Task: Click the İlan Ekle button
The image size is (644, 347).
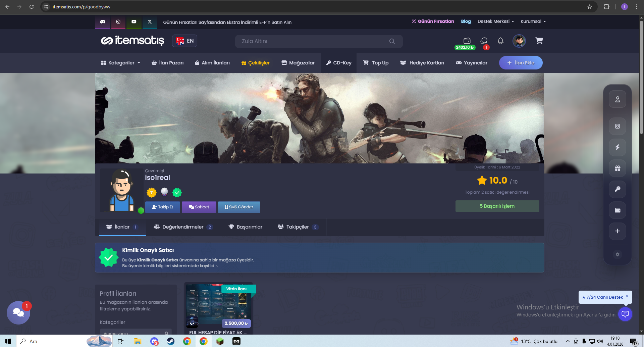Action: (x=521, y=63)
